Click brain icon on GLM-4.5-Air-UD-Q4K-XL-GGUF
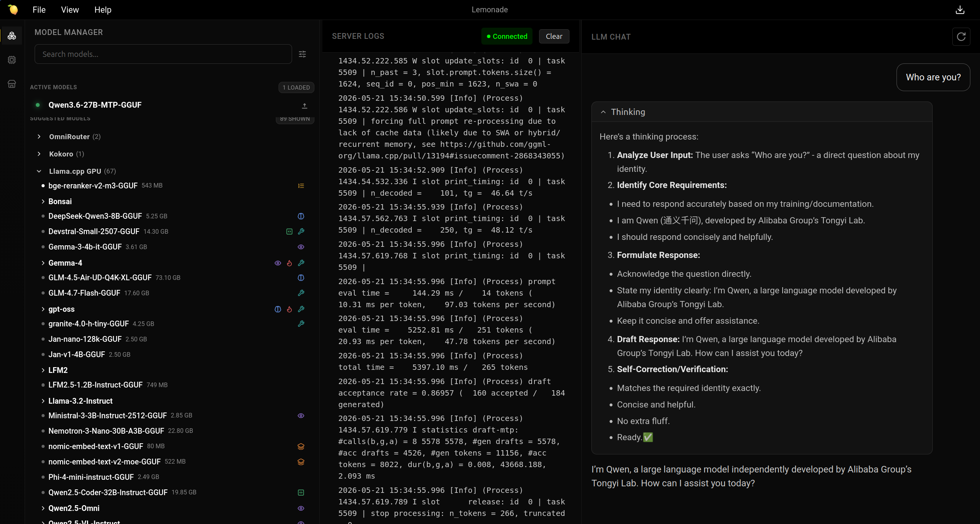Image resolution: width=980 pixels, height=524 pixels. tap(301, 278)
